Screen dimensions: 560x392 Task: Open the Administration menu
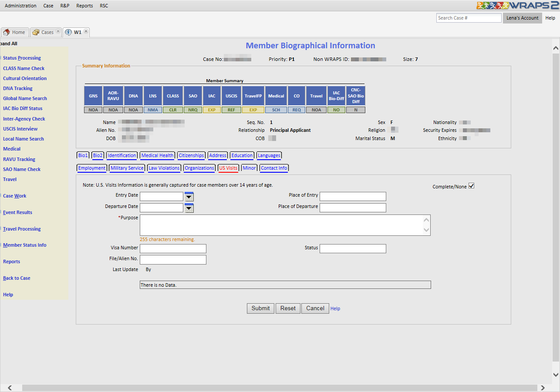coord(20,6)
